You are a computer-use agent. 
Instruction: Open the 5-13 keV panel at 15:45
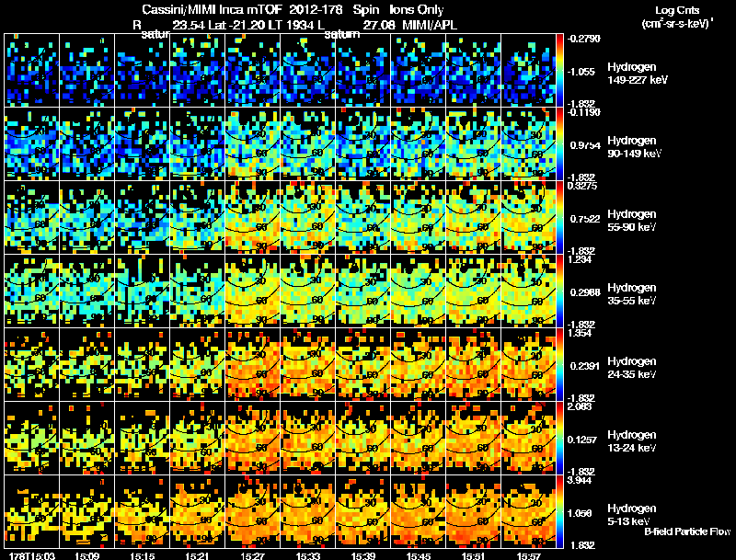click(x=419, y=511)
